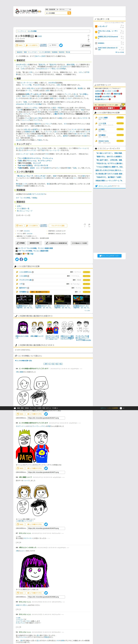The width and height of the screenshot is (138, 644).
Task: Open first 天外魔境II video thumbnail 19:55
Action: [25, 300]
